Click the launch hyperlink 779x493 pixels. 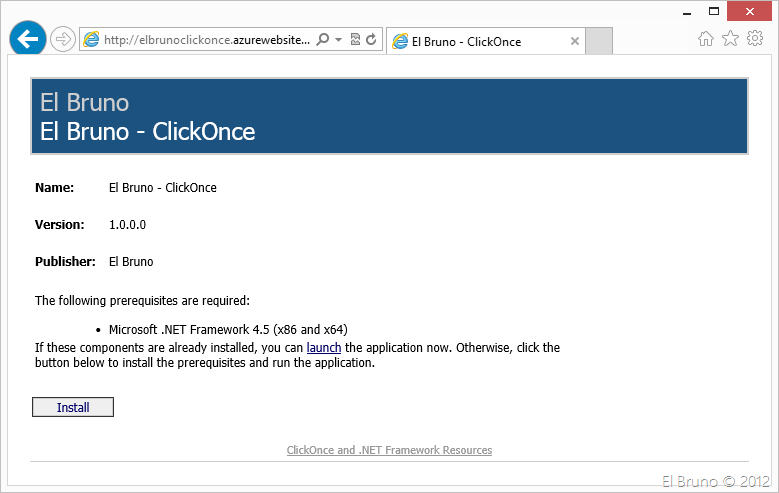tap(324, 348)
